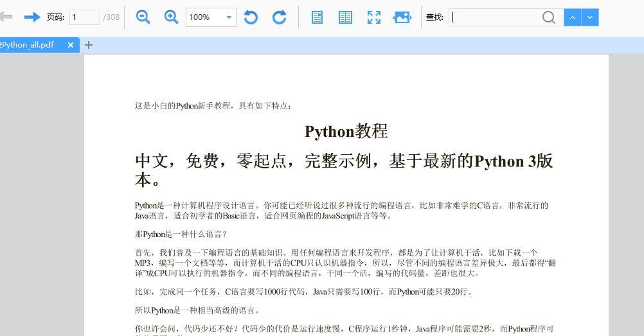Select the Python_all.pdf tab
The height and width of the screenshot is (336, 644).
click(x=29, y=45)
